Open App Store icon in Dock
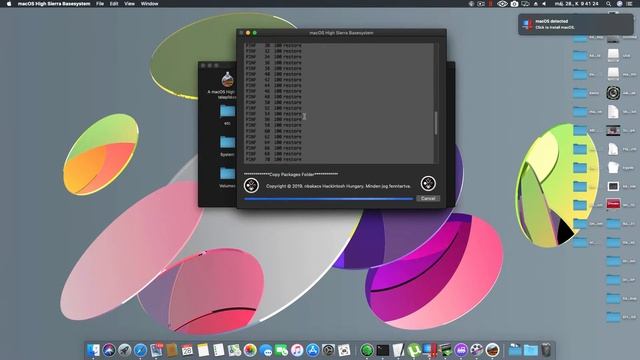The image size is (640, 360). (313, 350)
